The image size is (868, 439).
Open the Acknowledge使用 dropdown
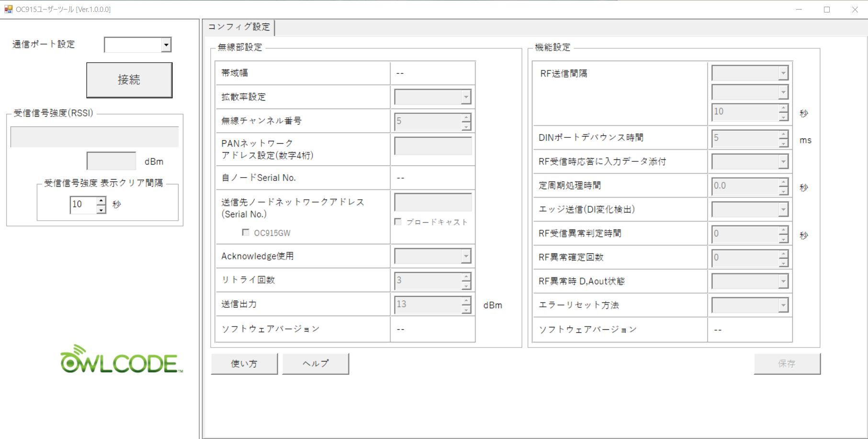(x=466, y=256)
